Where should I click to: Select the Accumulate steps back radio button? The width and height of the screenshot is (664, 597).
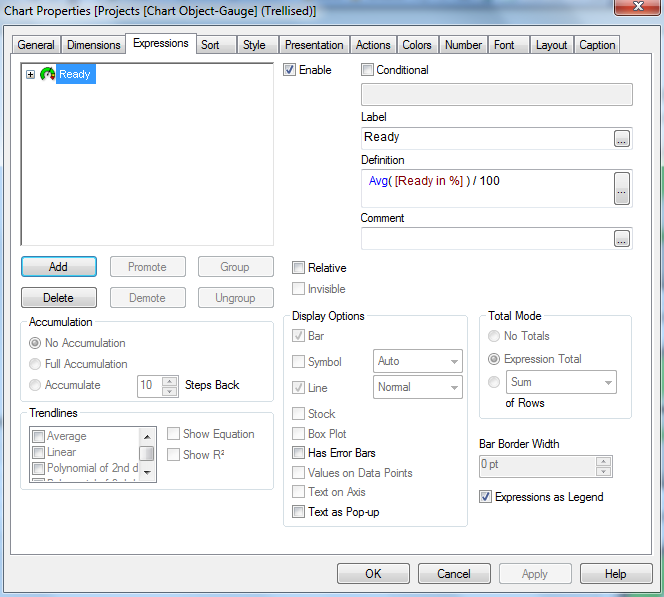(x=35, y=385)
